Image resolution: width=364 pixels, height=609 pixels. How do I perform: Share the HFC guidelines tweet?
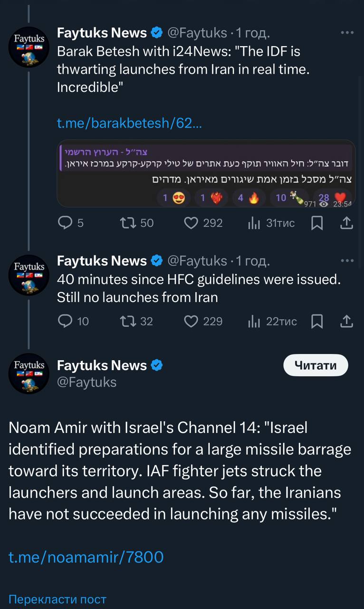tap(347, 322)
